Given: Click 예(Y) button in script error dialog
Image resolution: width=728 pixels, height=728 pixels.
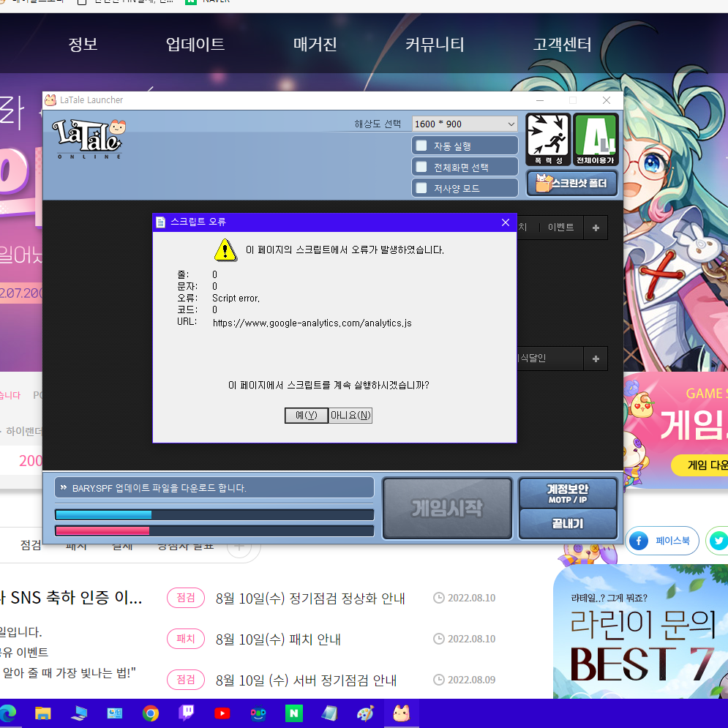Looking at the screenshot, I should coord(306,415).
